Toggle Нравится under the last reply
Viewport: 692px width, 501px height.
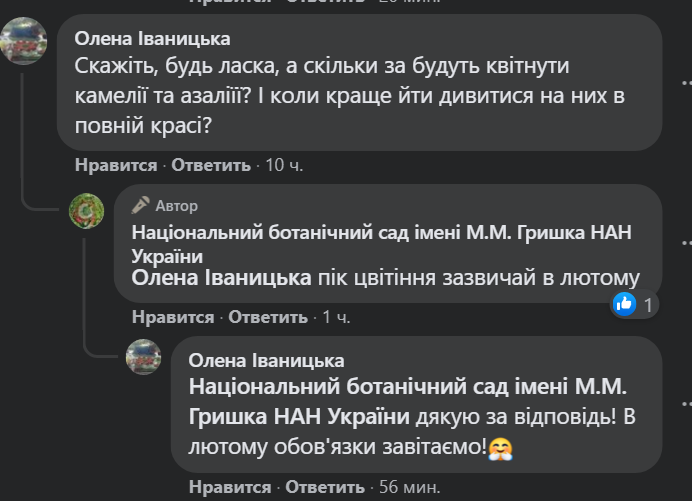230,487
